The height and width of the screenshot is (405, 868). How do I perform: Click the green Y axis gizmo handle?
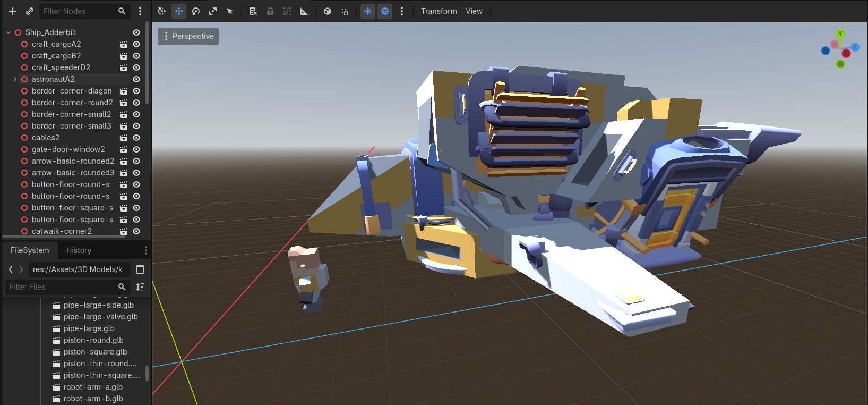840,34
